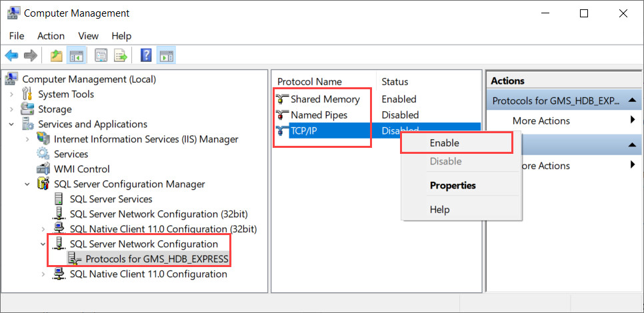
Task: Collapse the SQL Server Configuration Manager node
Action: 27,184
